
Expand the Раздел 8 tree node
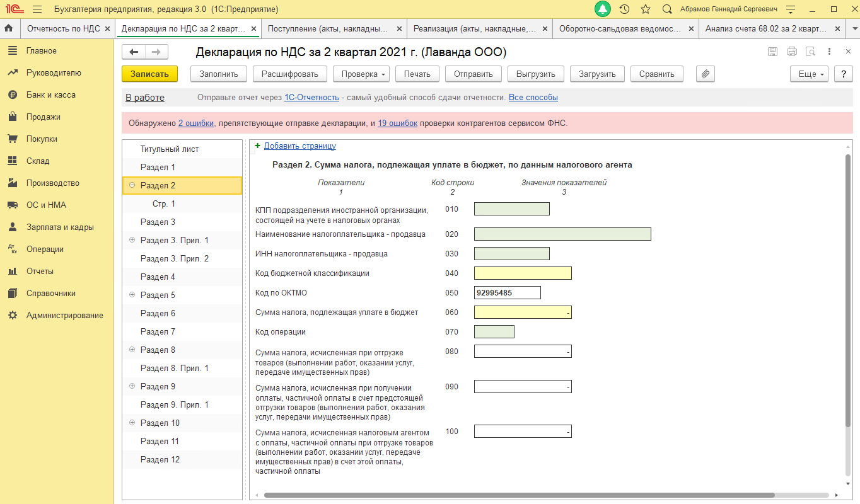pos(132,350)
